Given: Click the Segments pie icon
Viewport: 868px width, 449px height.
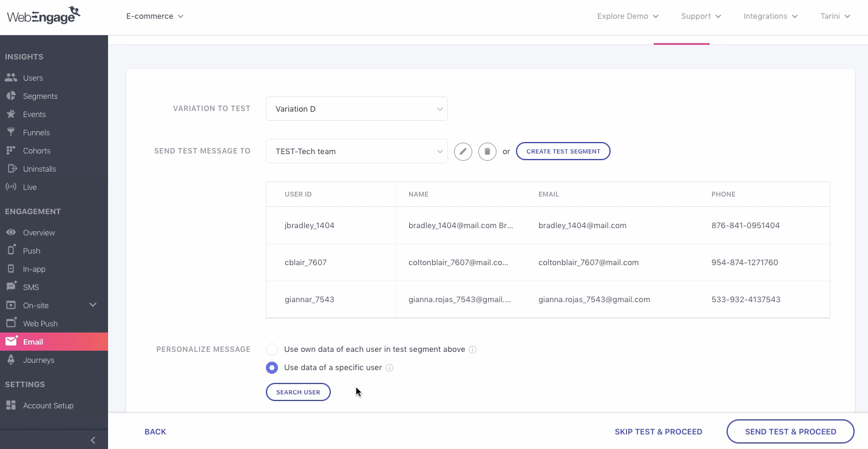Looking at the screenshot, I should point(11,96).
